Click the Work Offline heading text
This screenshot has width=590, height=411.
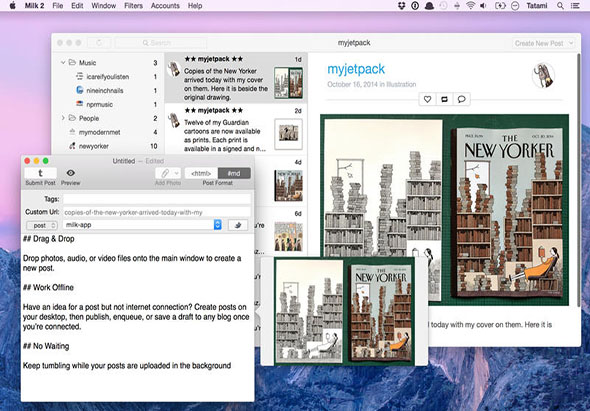[48, 288]
